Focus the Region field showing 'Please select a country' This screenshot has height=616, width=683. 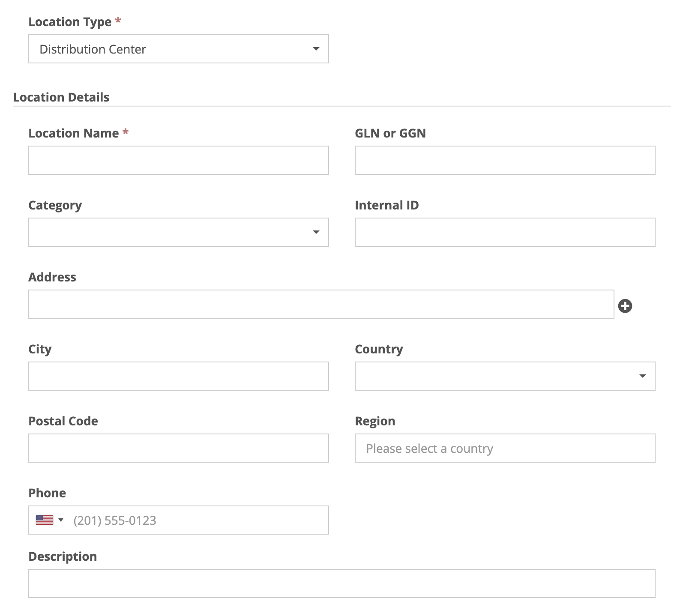coord(505,448)
